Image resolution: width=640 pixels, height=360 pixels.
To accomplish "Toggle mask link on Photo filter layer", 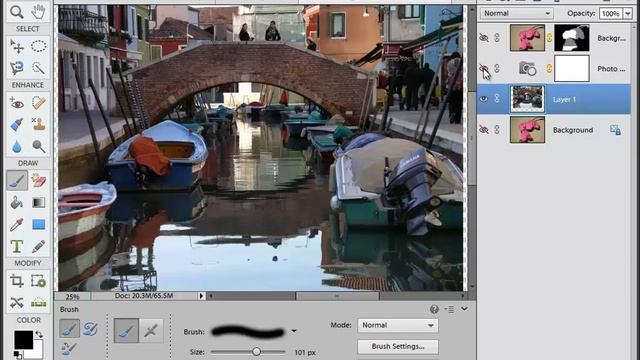I will tap(549, 69).
